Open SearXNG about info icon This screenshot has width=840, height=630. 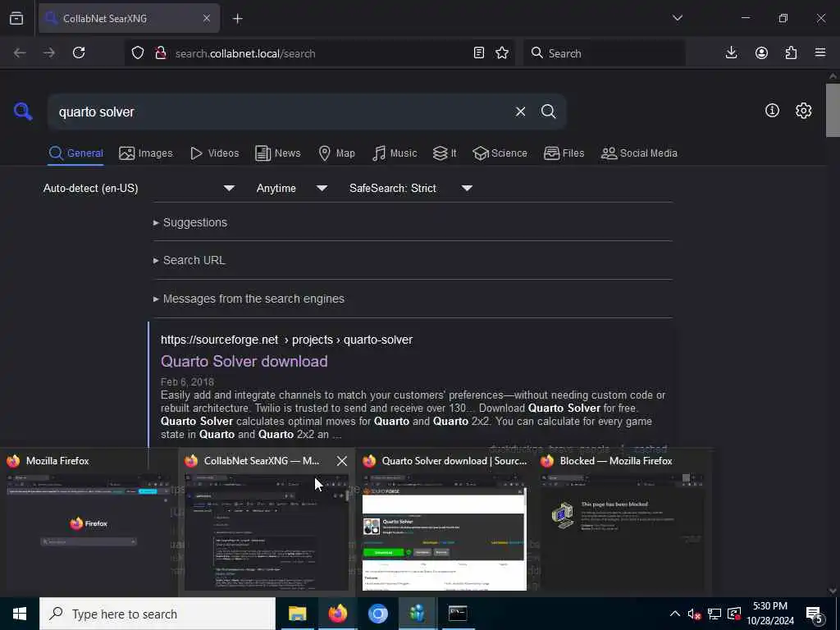click(772, 111)
